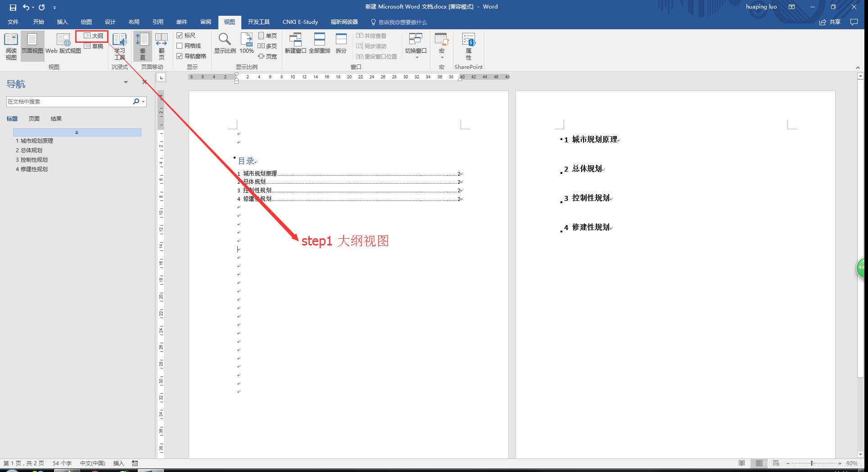868x472 pixels.
Task: Click the 90% zoom level indicator
Action: click(x=852, y=463)
